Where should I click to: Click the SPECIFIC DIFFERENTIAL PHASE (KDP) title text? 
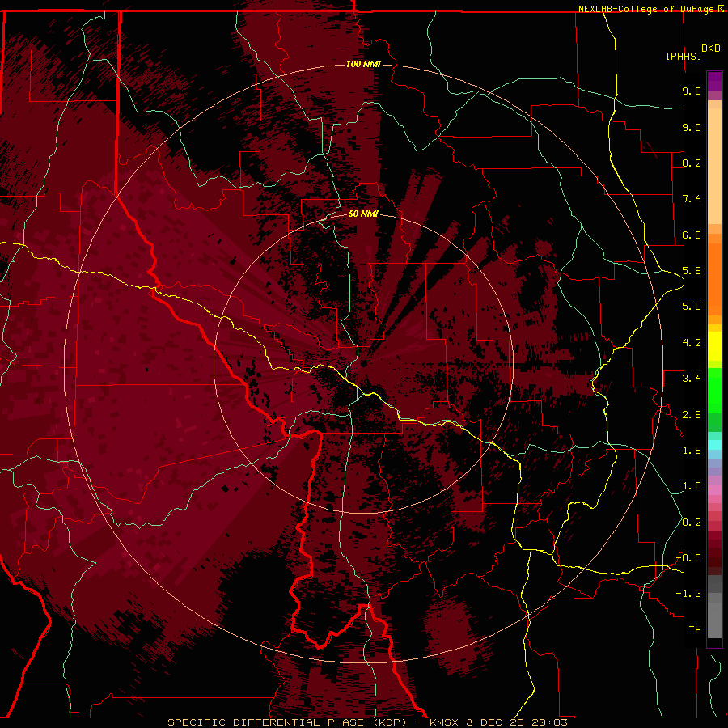287,722
